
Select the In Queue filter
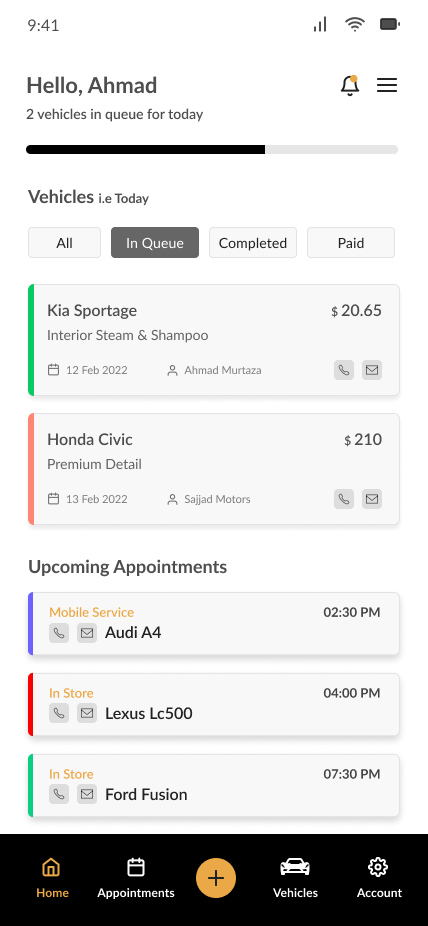pos(155,243)
